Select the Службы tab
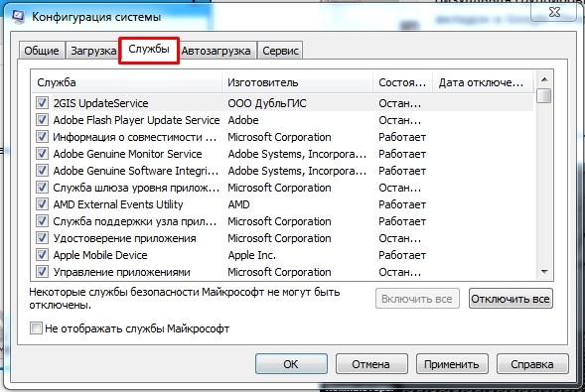This screenshot has width=585, height=392. (x=149, y=50)
